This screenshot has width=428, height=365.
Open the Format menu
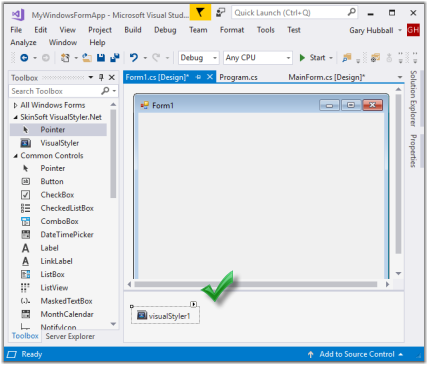coord(232,30)
